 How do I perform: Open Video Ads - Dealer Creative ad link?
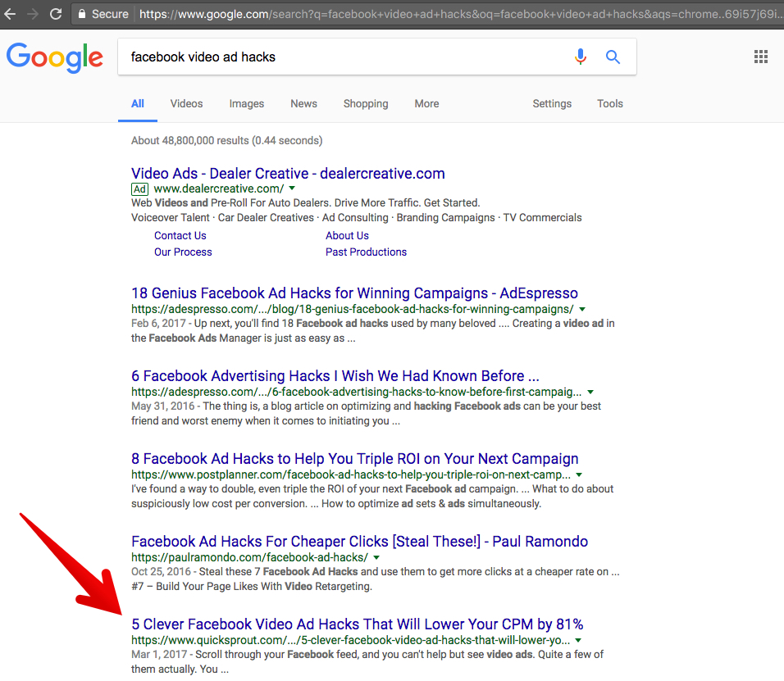click(x=288, y=174)
